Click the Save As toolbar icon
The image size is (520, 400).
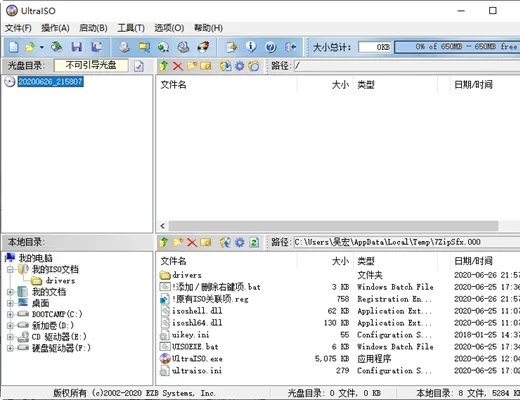(97, 47)
